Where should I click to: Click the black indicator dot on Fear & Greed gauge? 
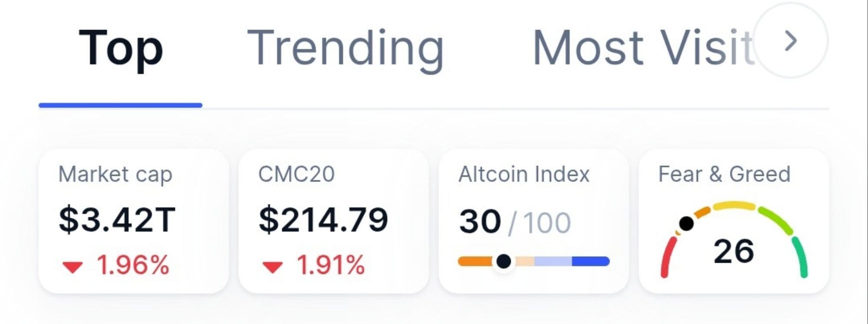[687, 224]
